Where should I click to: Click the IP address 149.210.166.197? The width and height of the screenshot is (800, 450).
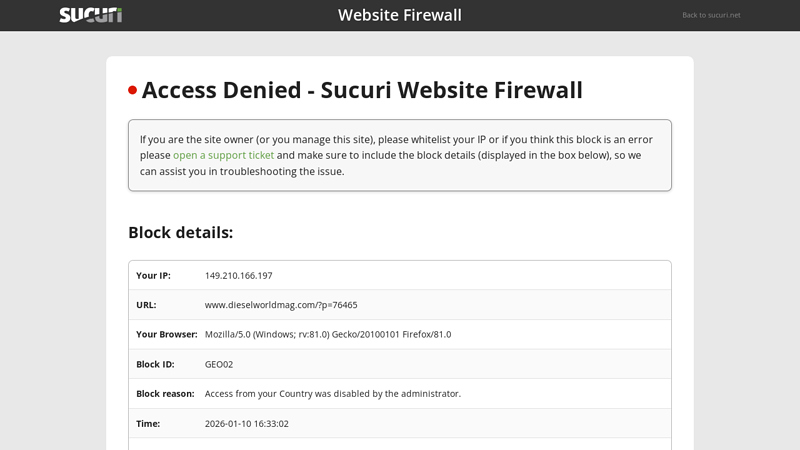238,275
